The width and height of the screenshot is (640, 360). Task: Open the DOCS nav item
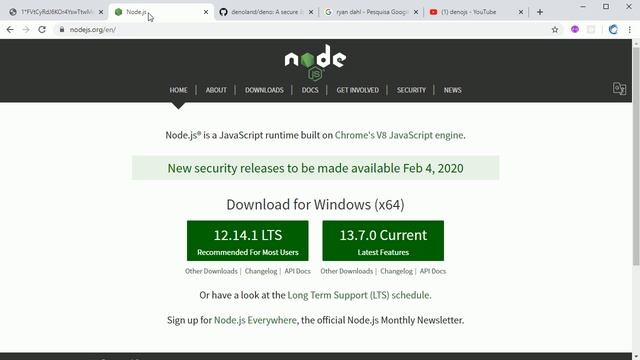(310, 90)
